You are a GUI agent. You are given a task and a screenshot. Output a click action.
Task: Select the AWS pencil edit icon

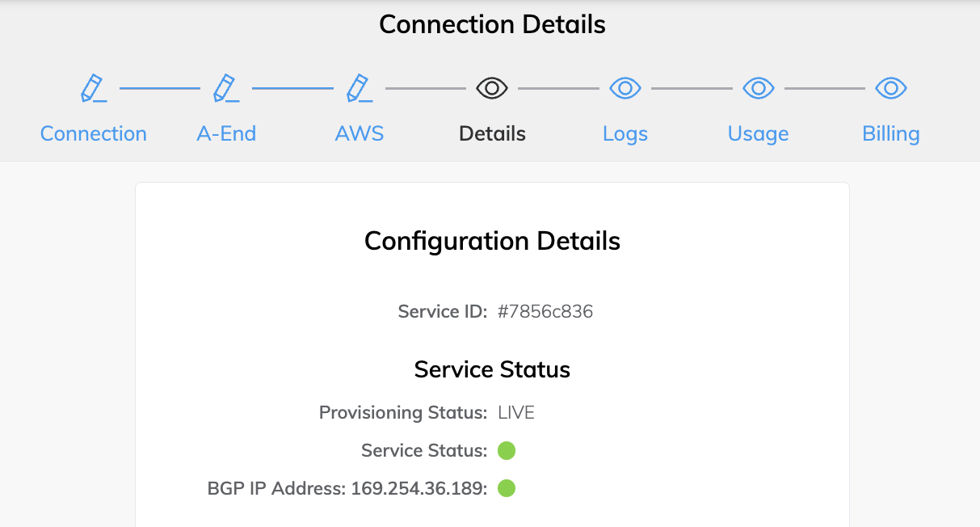point(358,87)
